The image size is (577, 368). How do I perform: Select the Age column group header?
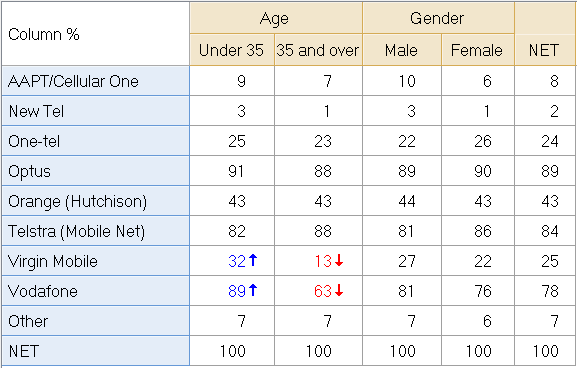pyautogui.click(x=276, y=18)
